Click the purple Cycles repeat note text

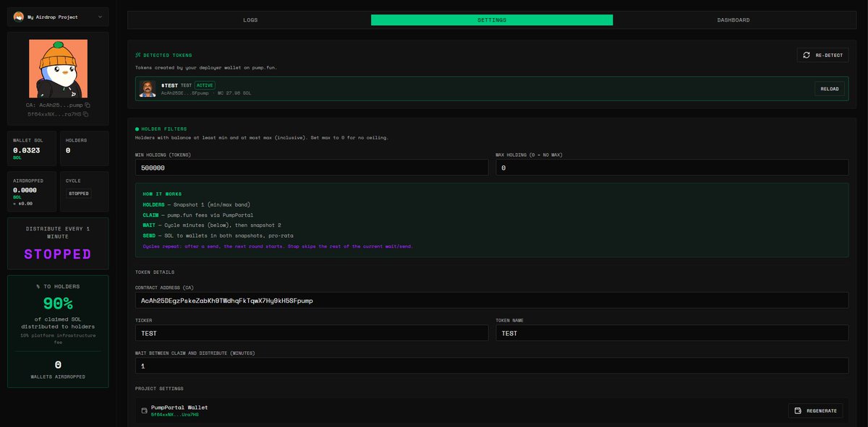tap(278, 246)
